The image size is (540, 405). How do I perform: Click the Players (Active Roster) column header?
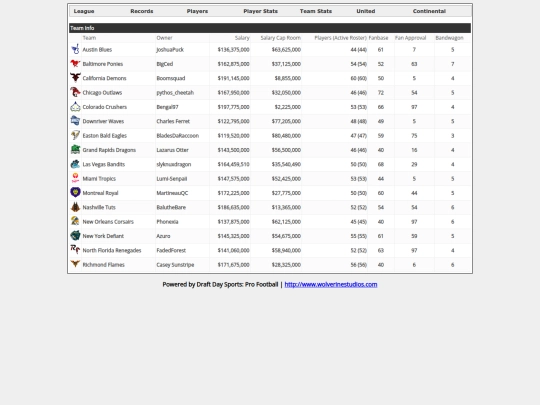coord(341,38)
